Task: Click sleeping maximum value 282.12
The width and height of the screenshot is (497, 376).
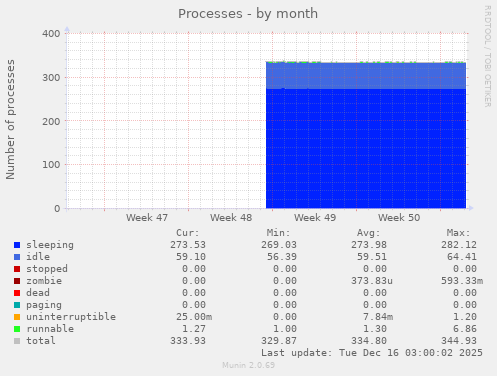Action: [459, 245]
